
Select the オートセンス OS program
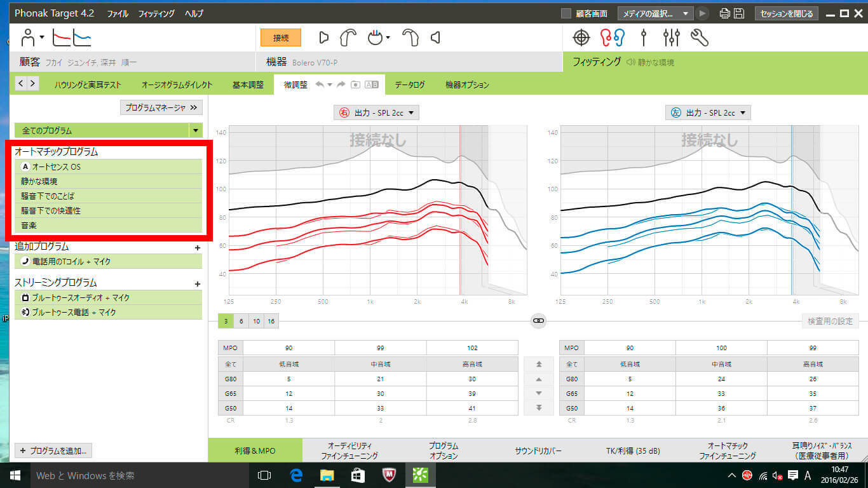[x=108, y=167]
